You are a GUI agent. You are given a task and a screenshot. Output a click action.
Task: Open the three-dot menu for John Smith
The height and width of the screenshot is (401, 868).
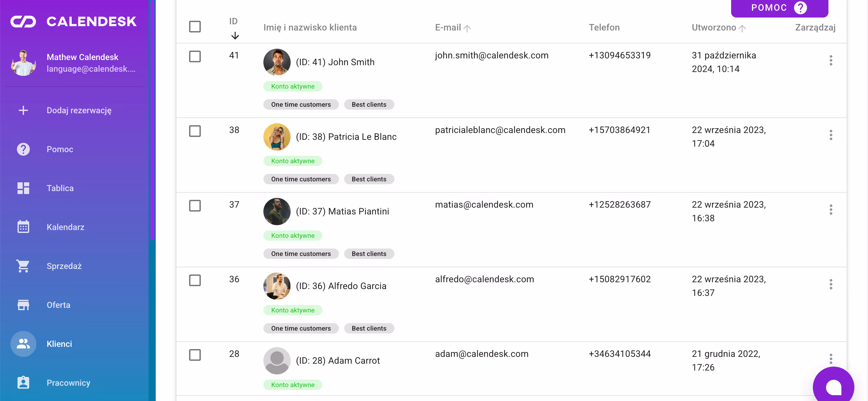coord(831,60)
